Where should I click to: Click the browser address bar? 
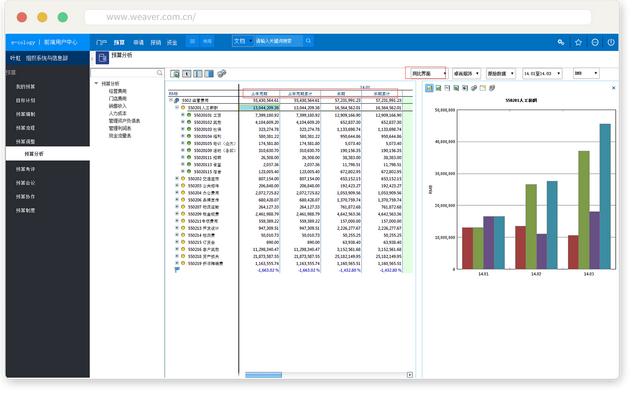tap(338, 17)
